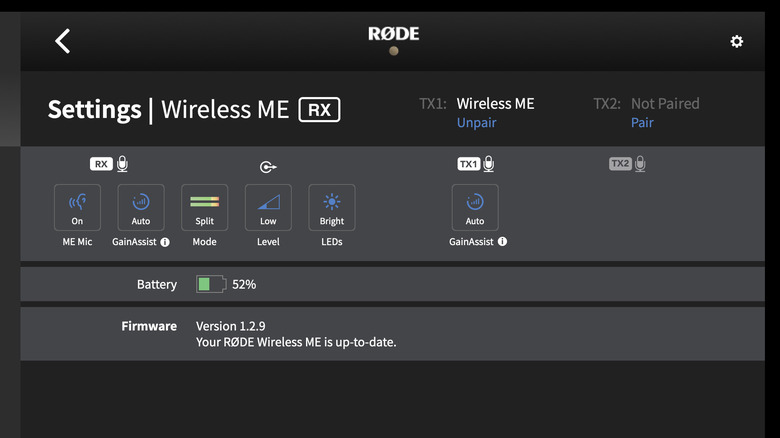The height and width of the screenshot is (438, 780).
Task: Click the Pair link for TX2
Action: tap(642, 123)
